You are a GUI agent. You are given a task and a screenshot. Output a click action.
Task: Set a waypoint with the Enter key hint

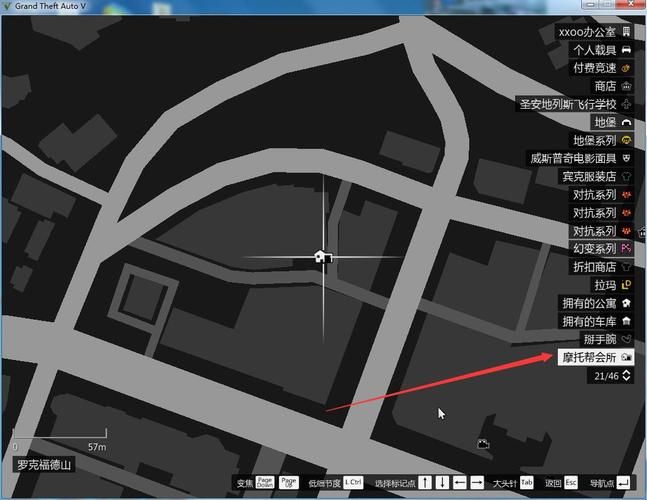[x=623, y=482]
